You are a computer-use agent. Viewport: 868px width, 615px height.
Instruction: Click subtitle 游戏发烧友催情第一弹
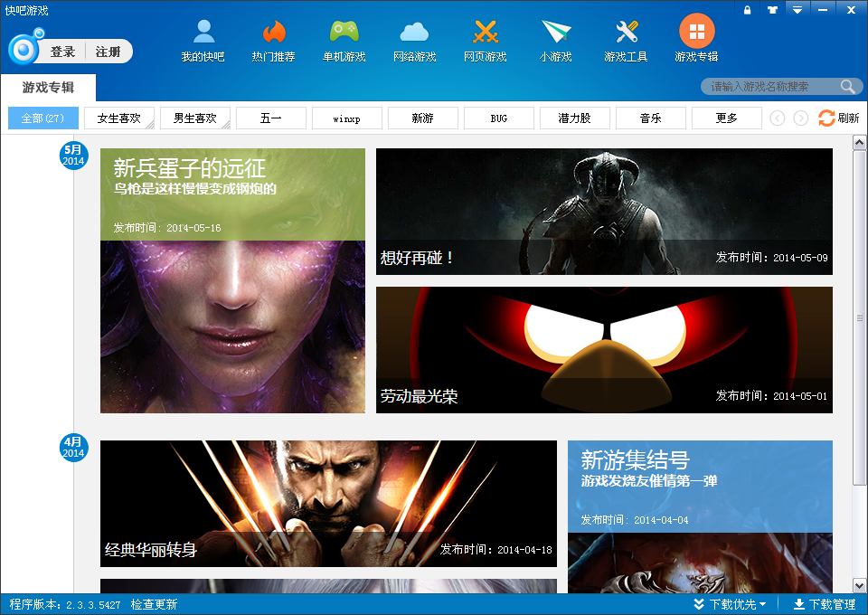pos(649,481)
